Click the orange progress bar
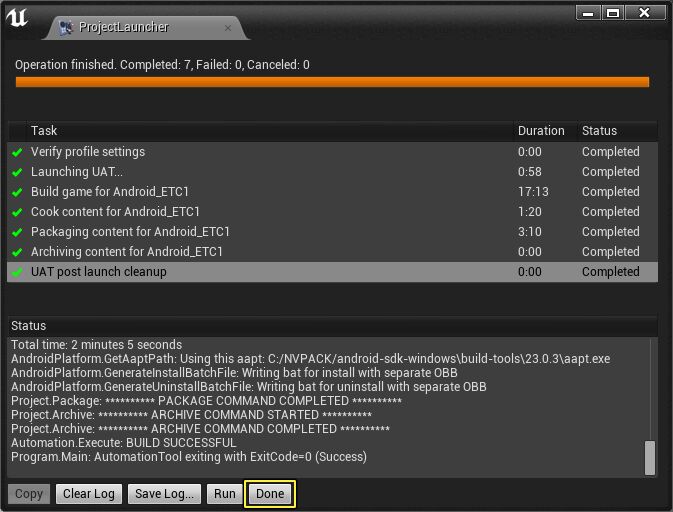The image size is (673, 512). click(x=332, y=82)
